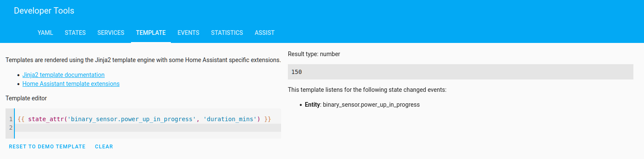This screenshot has height=159, width=644.
Task: Click the listened entity binary_sensor.power_up_in_progress
Action: (371, 105)
